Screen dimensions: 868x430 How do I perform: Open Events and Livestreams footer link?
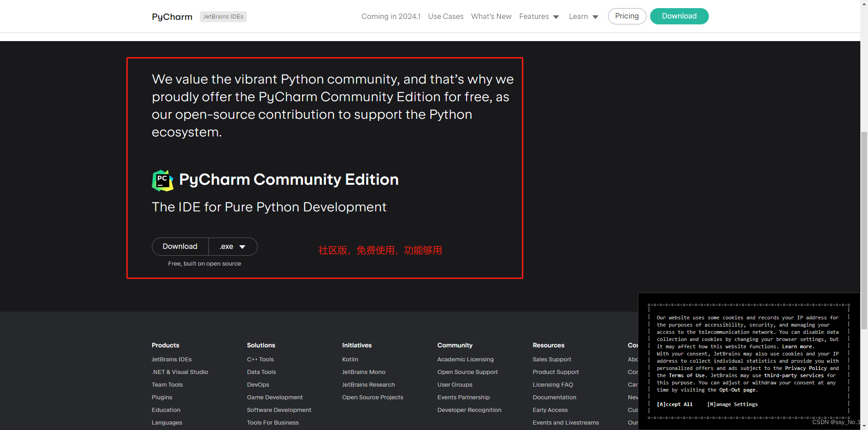566,423
